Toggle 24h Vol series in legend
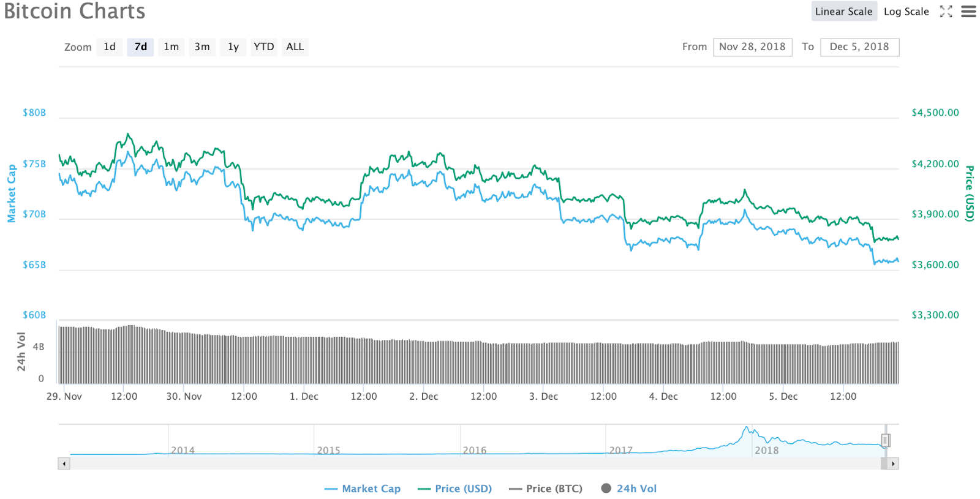The height and width of the screenshot is (499, 980). pos(629,489)
